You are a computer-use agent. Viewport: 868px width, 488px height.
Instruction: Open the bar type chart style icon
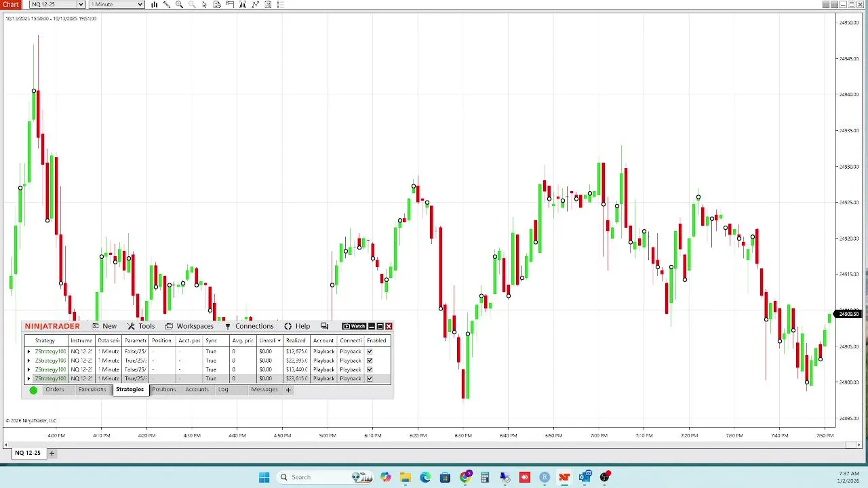[155, 5]
